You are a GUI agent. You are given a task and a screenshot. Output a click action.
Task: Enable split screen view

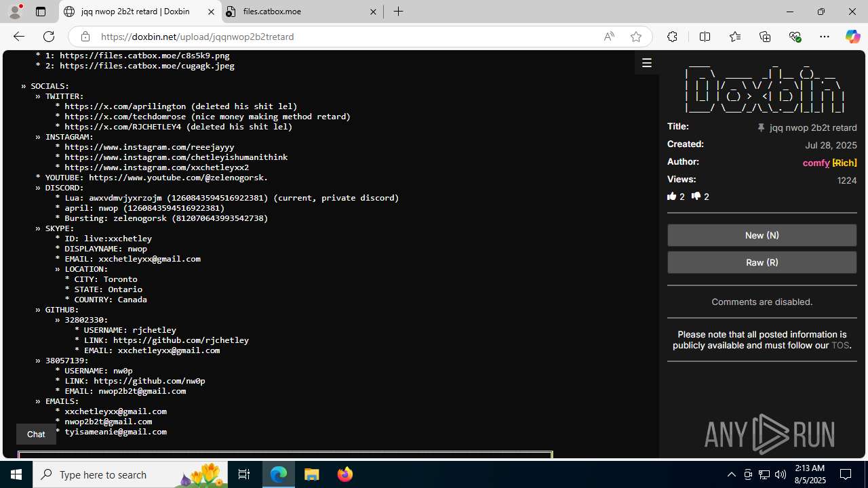[x=705, y=37]
